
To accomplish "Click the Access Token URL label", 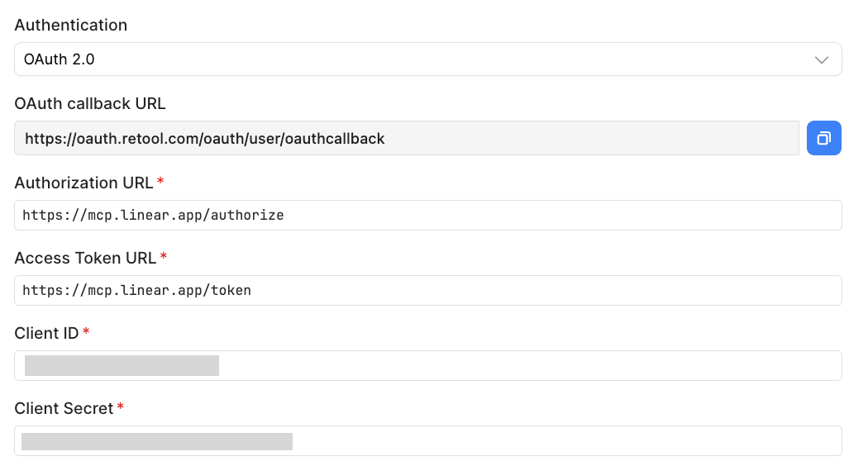I will [85, 258].
